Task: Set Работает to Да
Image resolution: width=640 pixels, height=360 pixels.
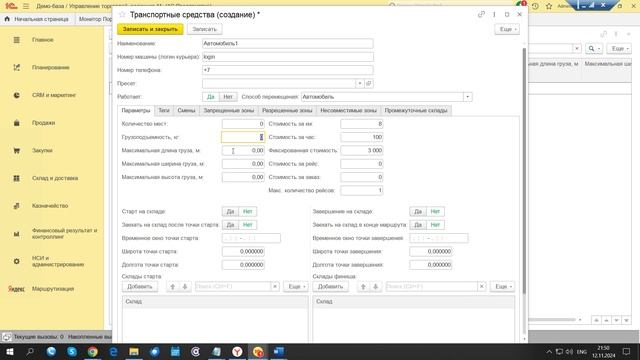Action: point(211,97)
